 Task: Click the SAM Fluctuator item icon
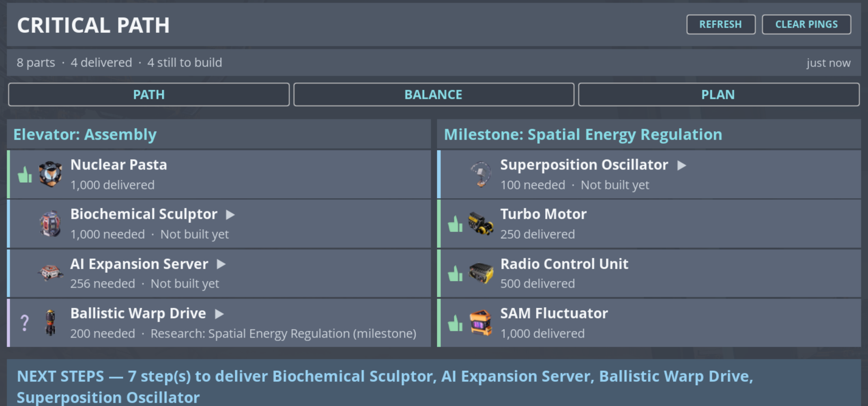pyautogui.click(x=481, y=323)
